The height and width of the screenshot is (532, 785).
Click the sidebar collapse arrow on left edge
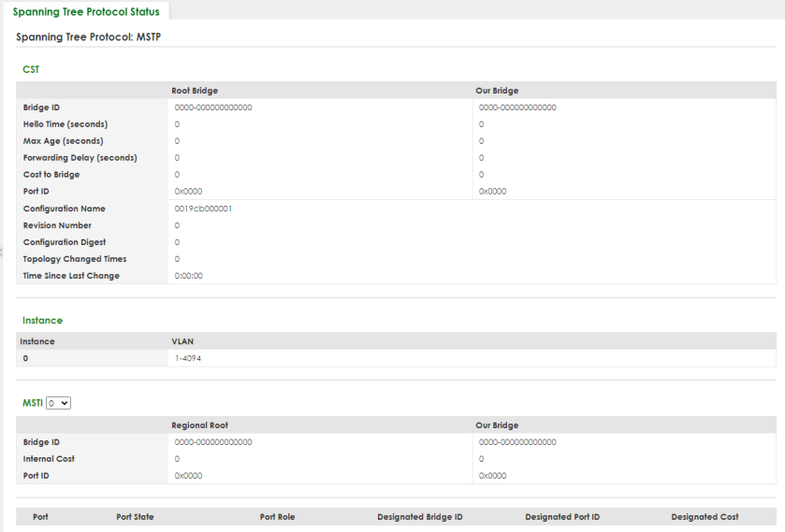tap(2, 251)
